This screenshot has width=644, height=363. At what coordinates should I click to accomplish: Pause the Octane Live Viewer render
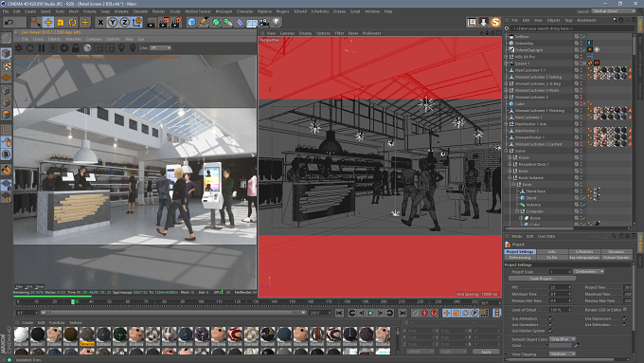point(42,48)
